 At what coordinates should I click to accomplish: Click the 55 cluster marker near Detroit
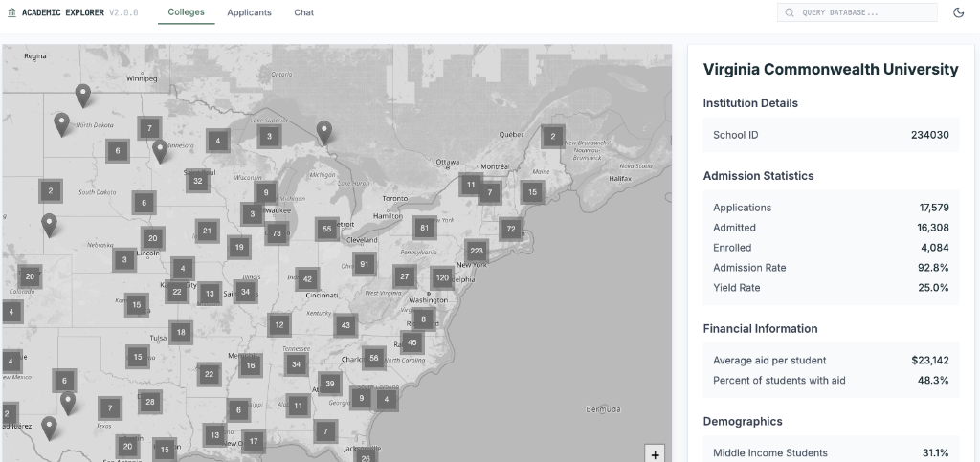pyautogui.click(x=327, y=230)
